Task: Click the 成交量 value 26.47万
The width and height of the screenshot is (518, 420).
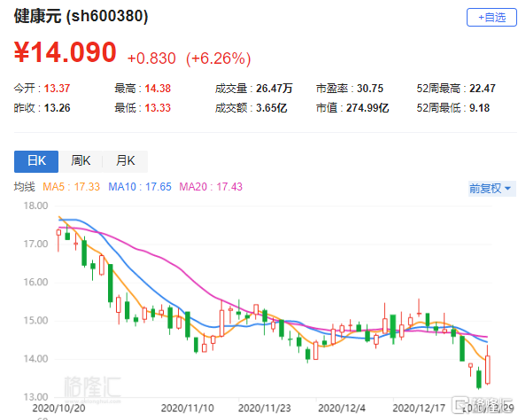Action: (274, 89)
